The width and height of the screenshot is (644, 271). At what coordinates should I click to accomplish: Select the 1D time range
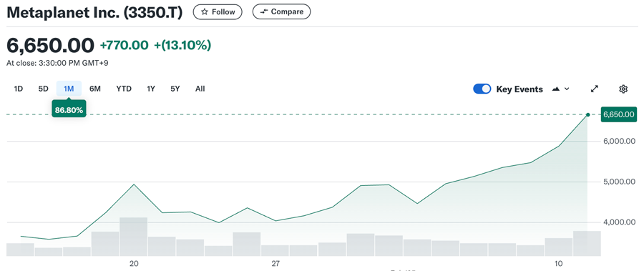coord(18,89)
